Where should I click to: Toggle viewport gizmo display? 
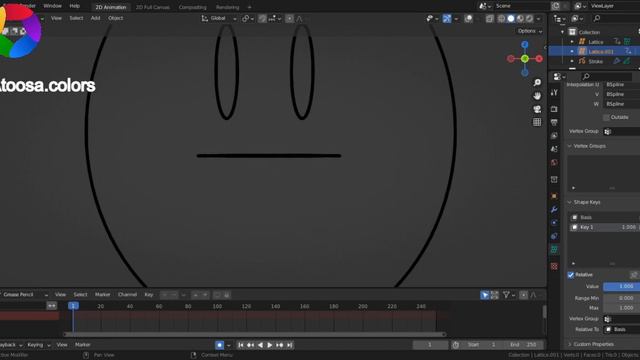(x=447, y=19)
